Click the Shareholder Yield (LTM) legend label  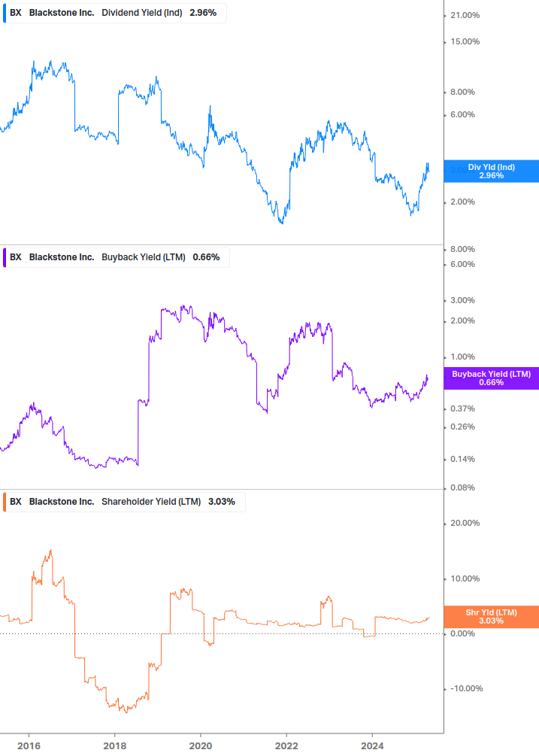click(x=151, y=502)
